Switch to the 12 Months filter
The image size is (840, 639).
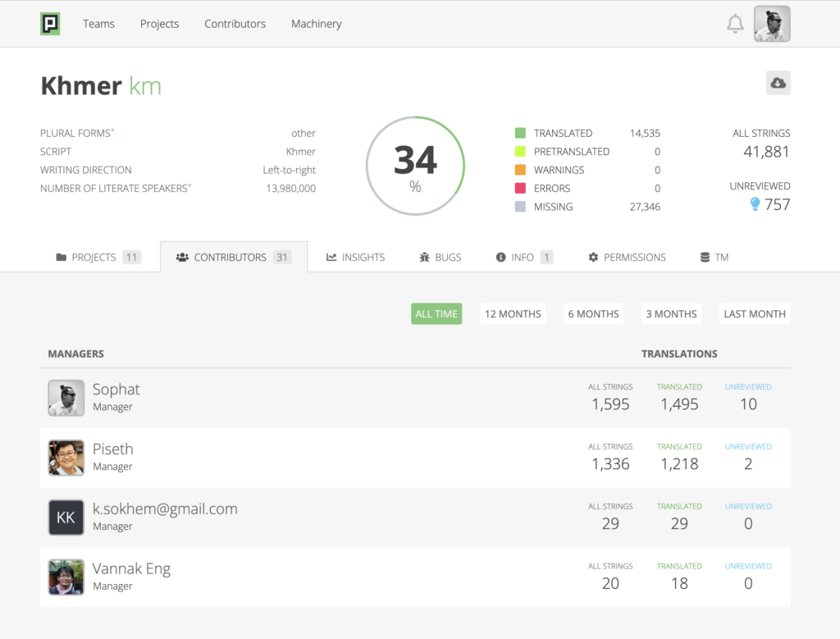[x=513, y=314]
